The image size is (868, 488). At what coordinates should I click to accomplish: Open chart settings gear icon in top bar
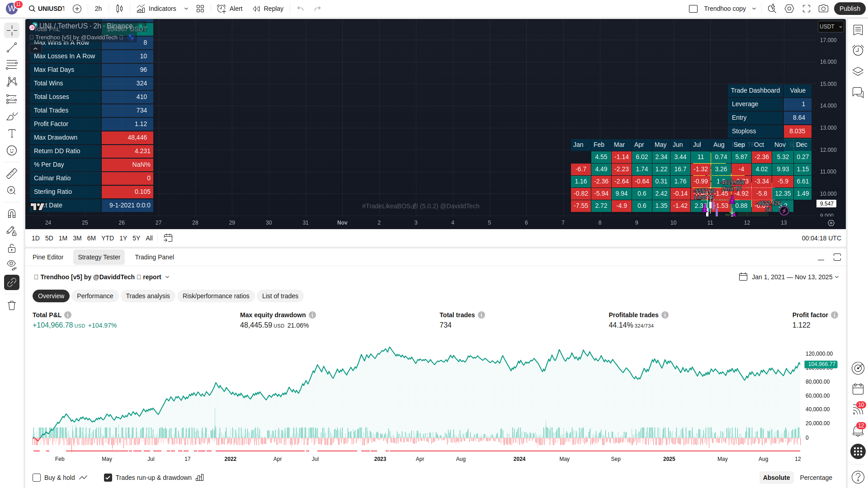(x=789, y=9)
